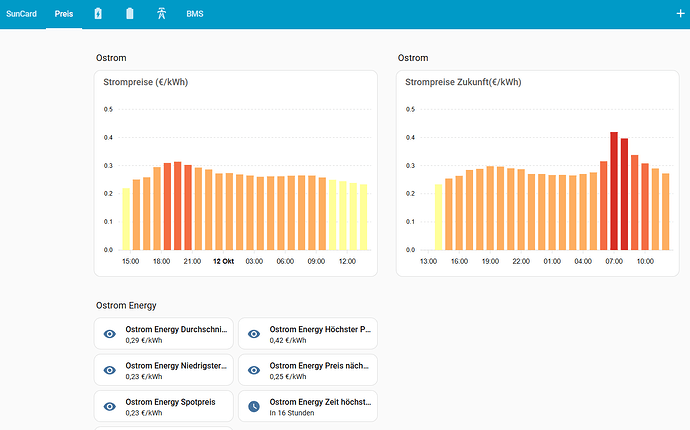Image resolution: width=690 pixels, height=430 pixels.
Task: Select the Preis tab
Action: pos(64,14)
